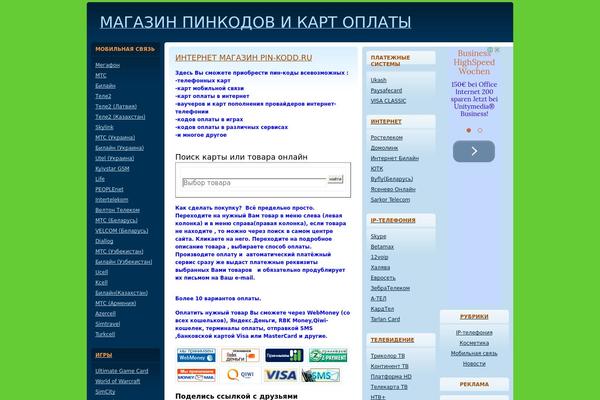Open the ЗебраТелеком link

pyautogui.click(x=390, y=288)
